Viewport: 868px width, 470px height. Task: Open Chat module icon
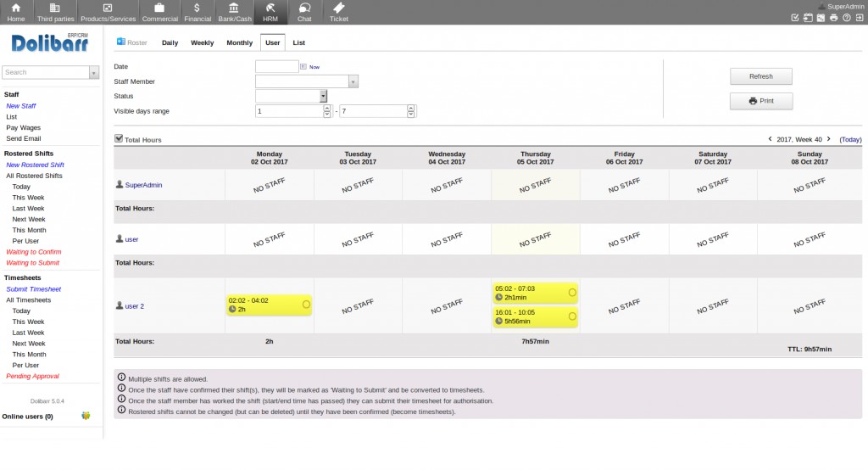pos(304,8)
